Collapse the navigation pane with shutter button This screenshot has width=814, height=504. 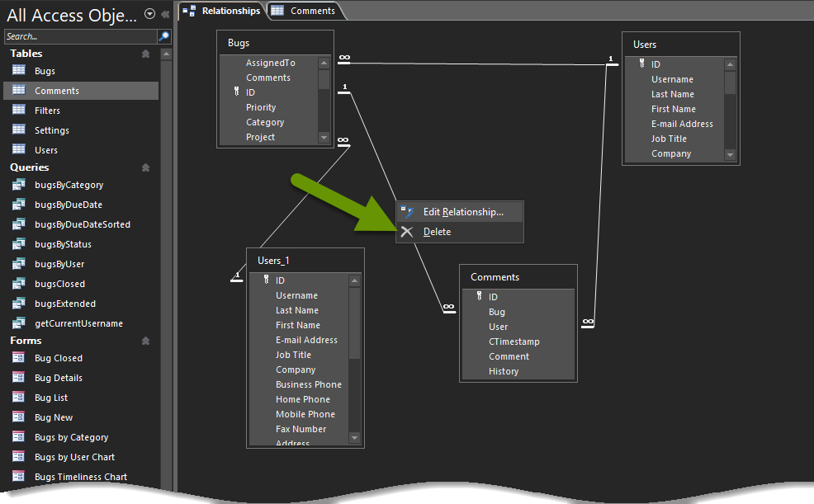[165, 13]
